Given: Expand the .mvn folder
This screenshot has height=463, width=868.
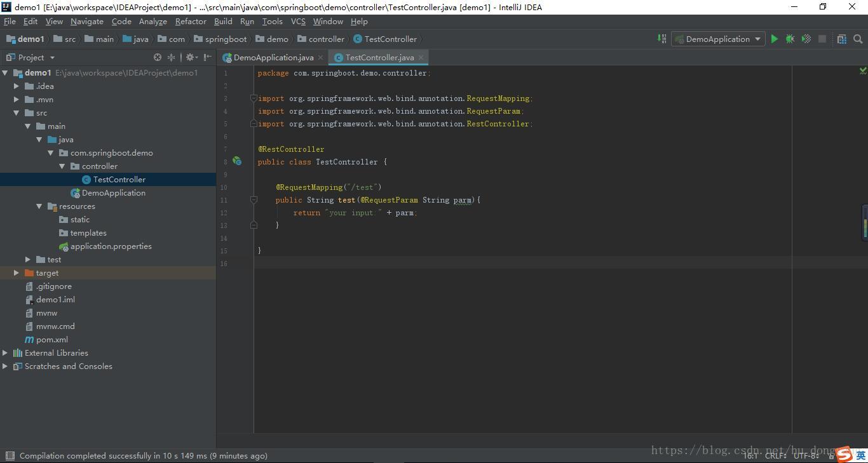Looking at the screenshot, I should point(17,99).
